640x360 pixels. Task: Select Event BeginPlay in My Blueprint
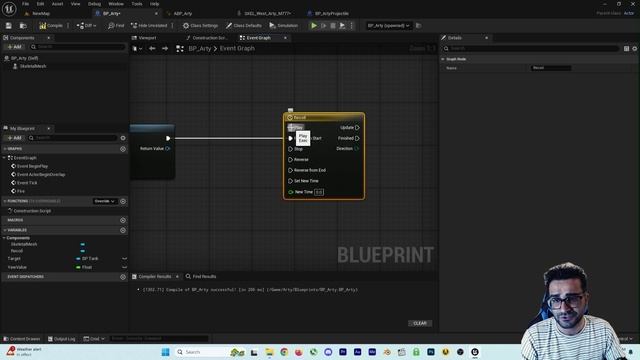click(x=32, y=166)
